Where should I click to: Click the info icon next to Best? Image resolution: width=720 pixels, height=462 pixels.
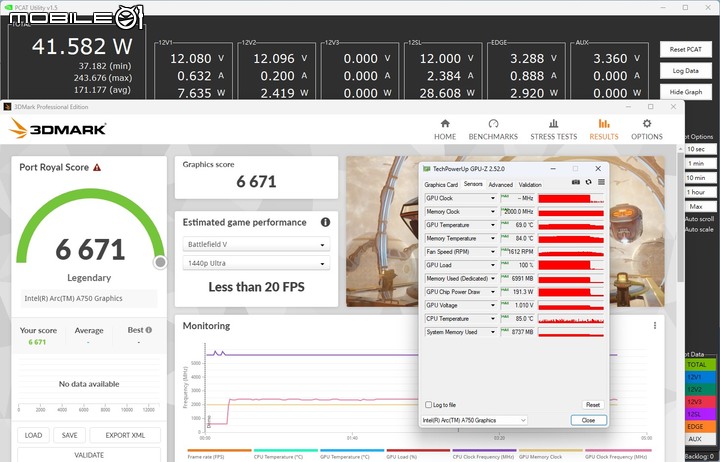coord(149,330)
